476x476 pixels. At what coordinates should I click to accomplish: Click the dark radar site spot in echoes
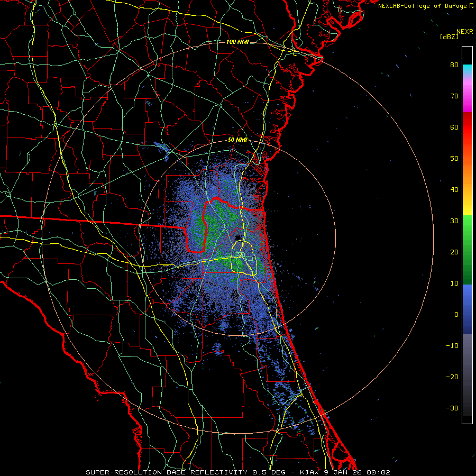point(237,237)
